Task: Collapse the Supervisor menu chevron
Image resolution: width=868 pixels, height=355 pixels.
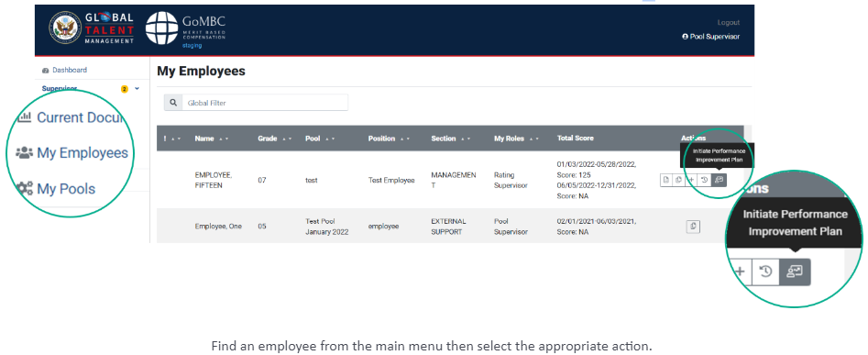Action: (137, 88)
